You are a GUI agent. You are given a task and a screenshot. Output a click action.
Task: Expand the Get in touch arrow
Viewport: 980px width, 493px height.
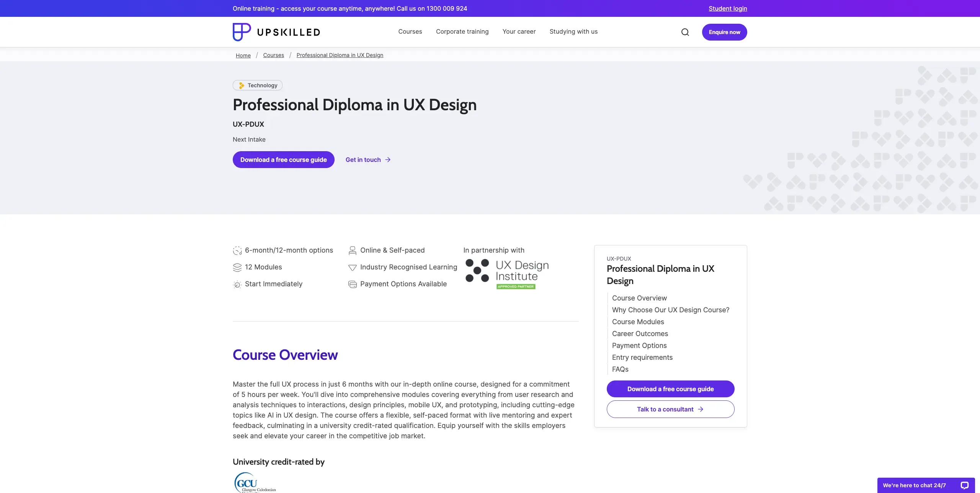tap(388, 160)
